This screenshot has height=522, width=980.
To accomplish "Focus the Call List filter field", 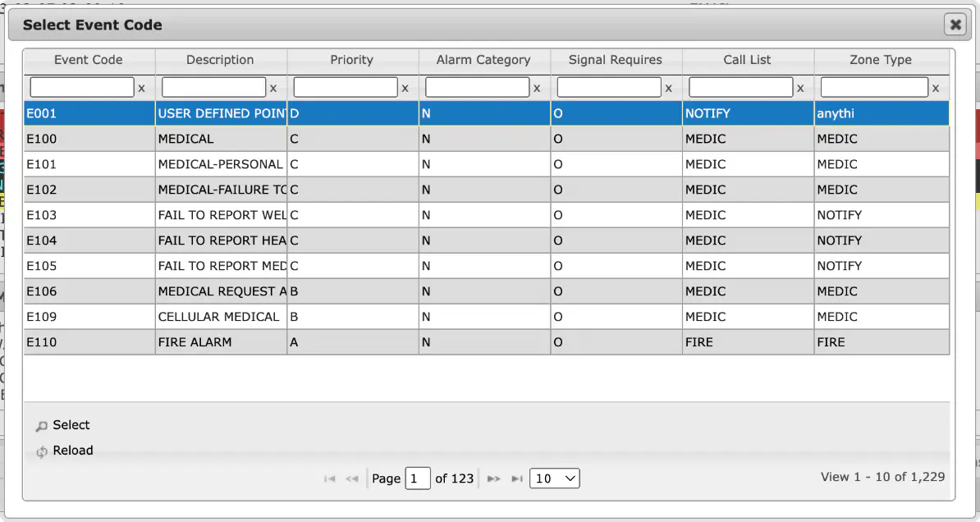I will [x=741, y=87].
